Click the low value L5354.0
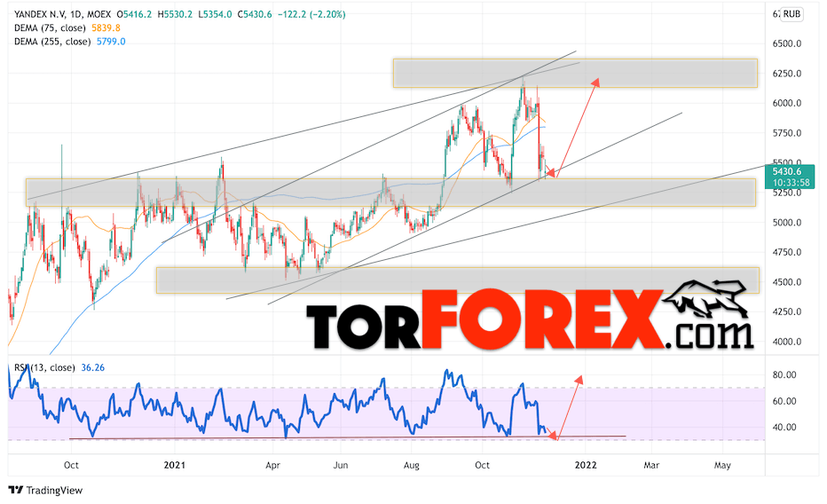Image resolution: width=827 pixels, height=504 pixels. pos(216,14)
